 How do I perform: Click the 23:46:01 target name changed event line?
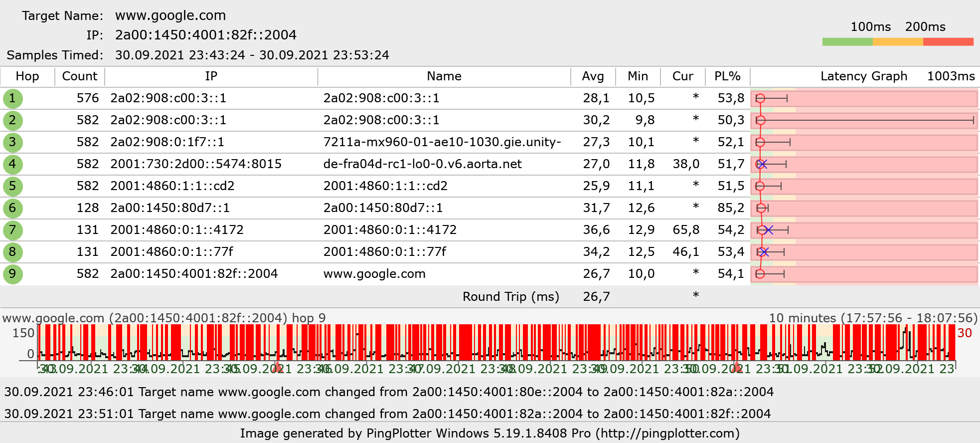(x=389, y=392)
